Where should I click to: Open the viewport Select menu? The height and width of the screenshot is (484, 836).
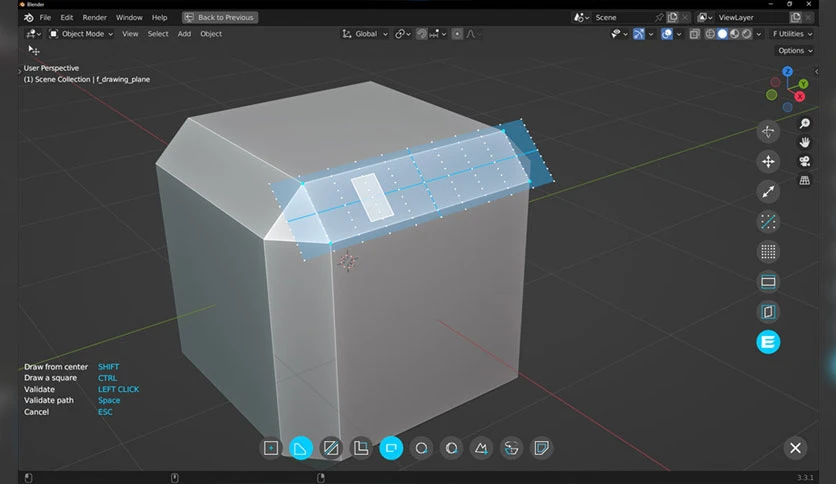point(158,34)
